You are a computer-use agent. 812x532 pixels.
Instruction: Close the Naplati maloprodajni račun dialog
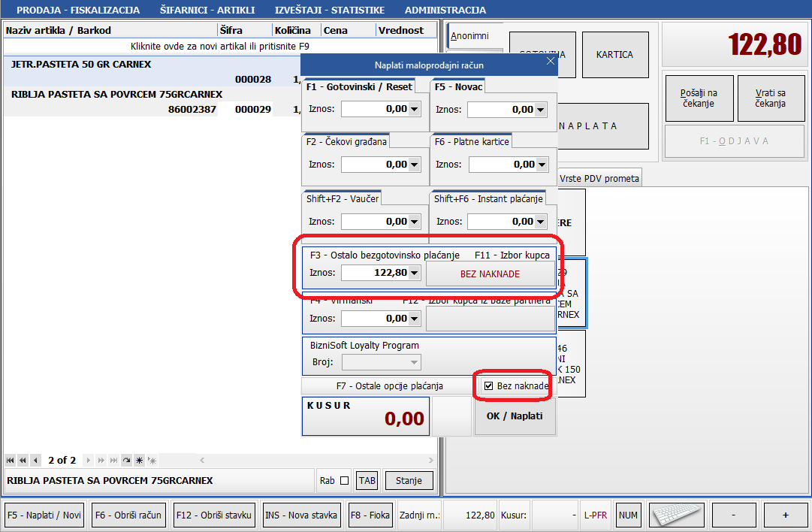[550, 64]
